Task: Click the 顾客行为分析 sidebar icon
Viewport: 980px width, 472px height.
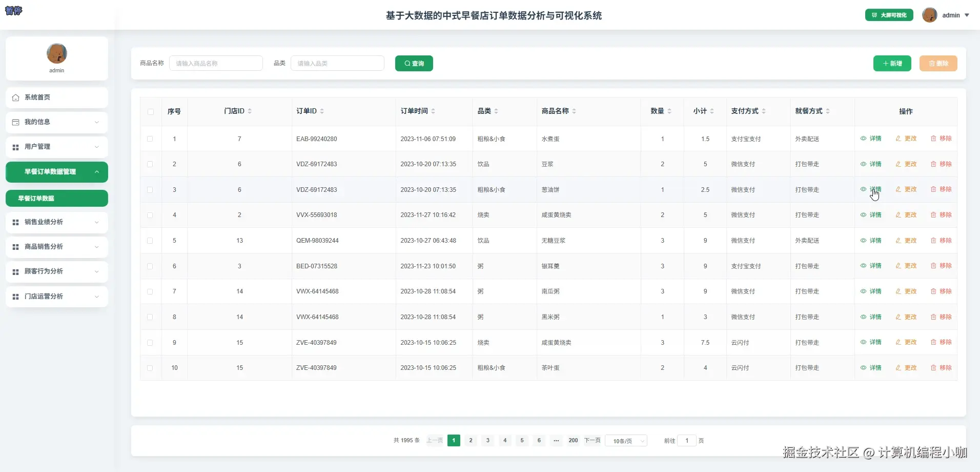Action: point(15,271)
